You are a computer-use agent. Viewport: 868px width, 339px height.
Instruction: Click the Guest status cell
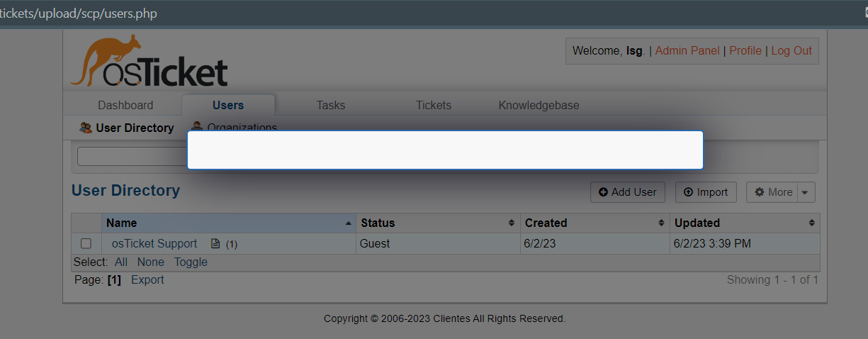[x=439, y=244]
